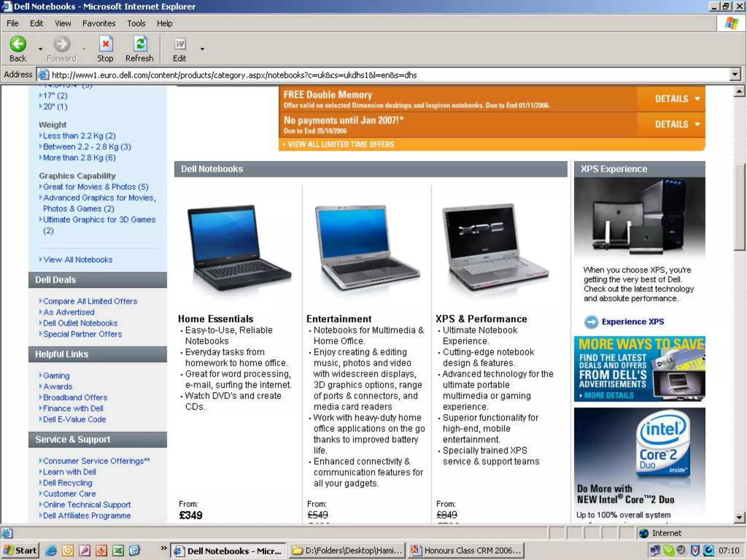Open the Tools menu
The width and height of the screenshot is (747, 560).
pos(136,23)
